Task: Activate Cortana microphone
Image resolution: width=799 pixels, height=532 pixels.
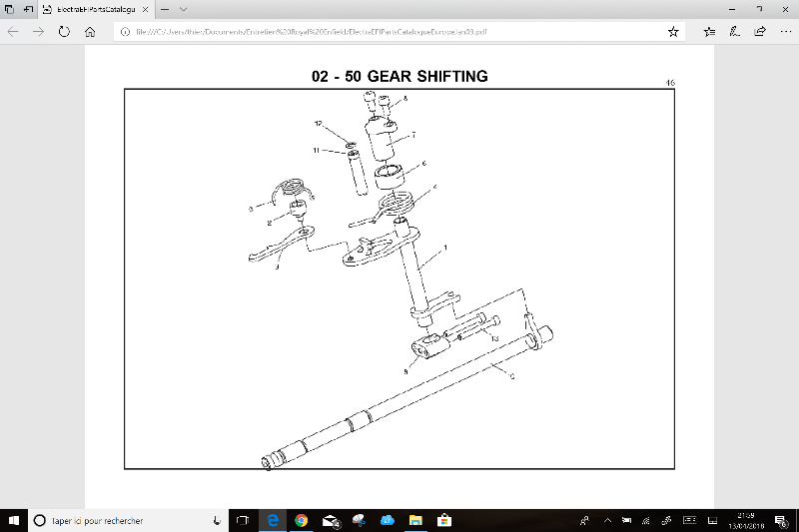Action: [217, 520]
